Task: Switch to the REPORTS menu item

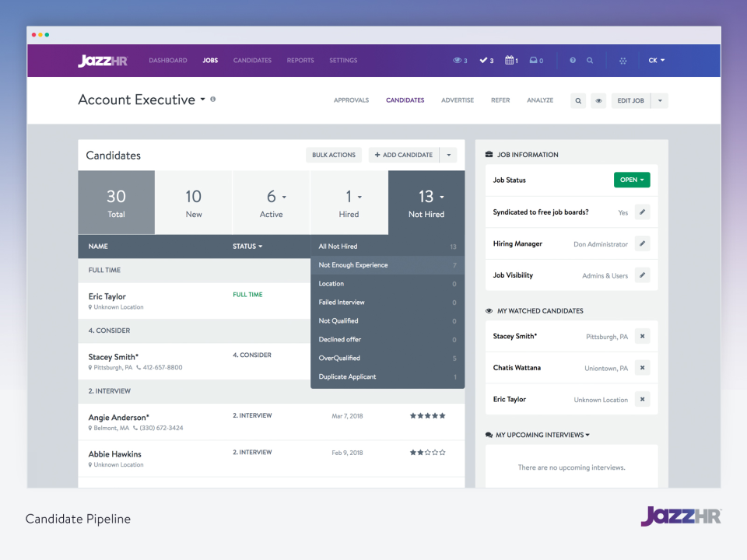Action: [x=300, y=60]
